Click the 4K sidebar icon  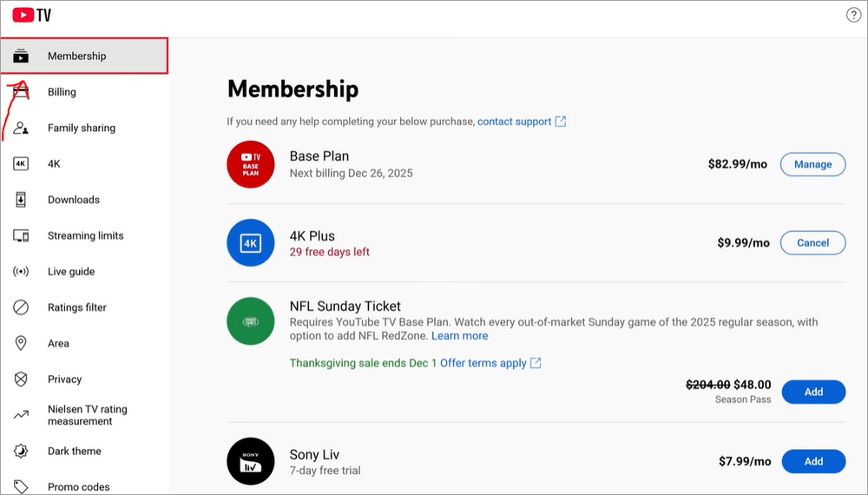click(21, 164)
